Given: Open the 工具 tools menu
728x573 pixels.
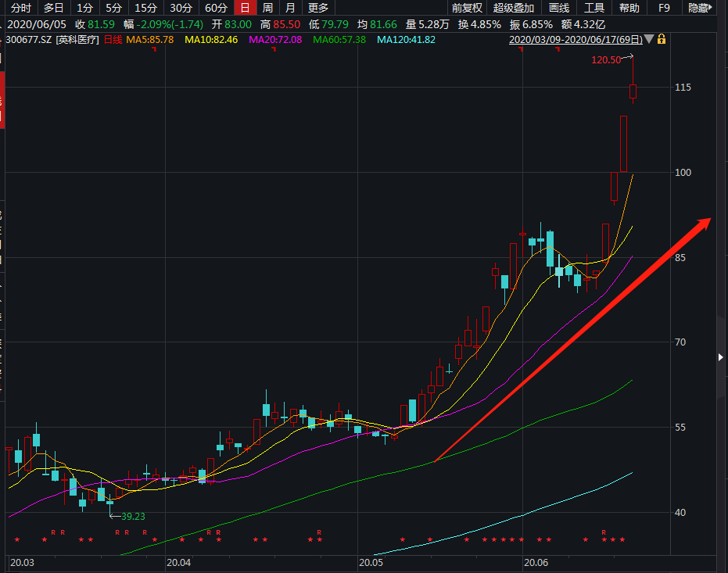Looking at the screenshot, I should (594, 8).
